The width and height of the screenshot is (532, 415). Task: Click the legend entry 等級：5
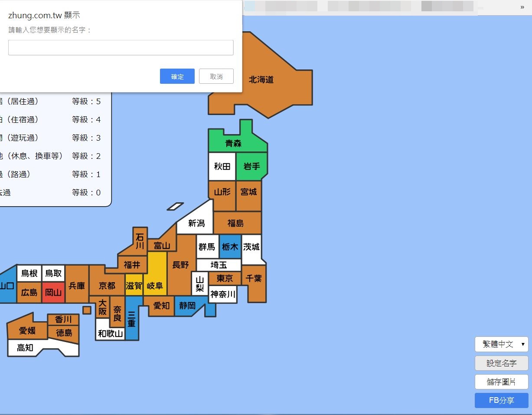click(x=86, y=101)
